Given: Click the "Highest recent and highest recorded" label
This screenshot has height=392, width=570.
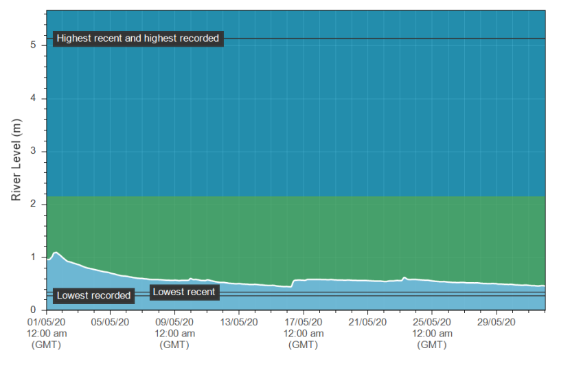Looking at the screenshot, I should tap(137, 38).
